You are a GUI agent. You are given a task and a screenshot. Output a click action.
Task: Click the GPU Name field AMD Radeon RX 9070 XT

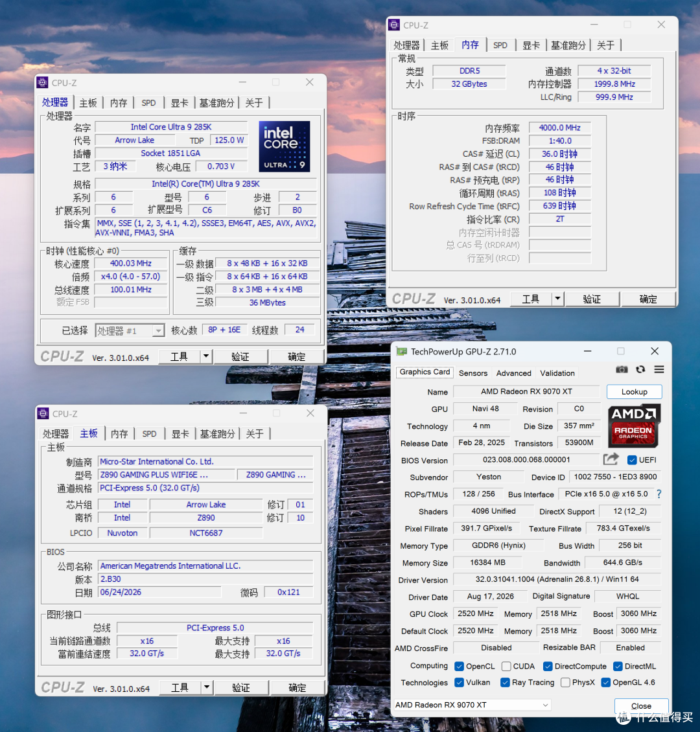coord(526,391)
